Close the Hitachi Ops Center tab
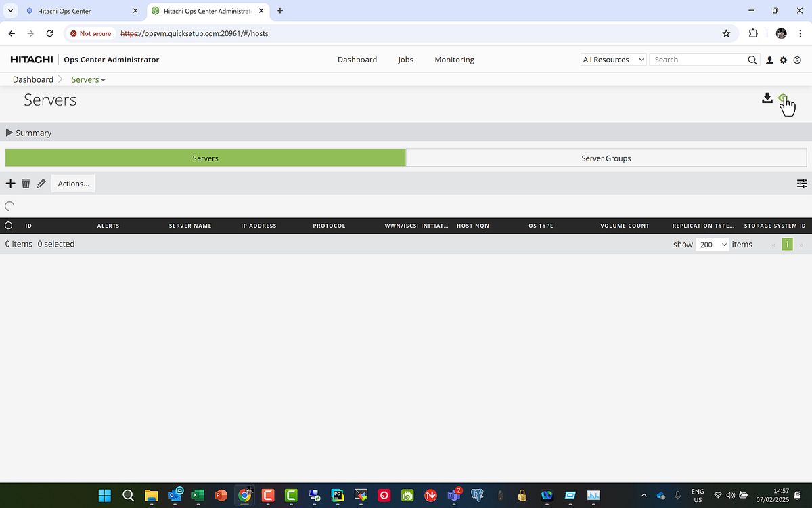The image size is (812, 508). [135, 11]
